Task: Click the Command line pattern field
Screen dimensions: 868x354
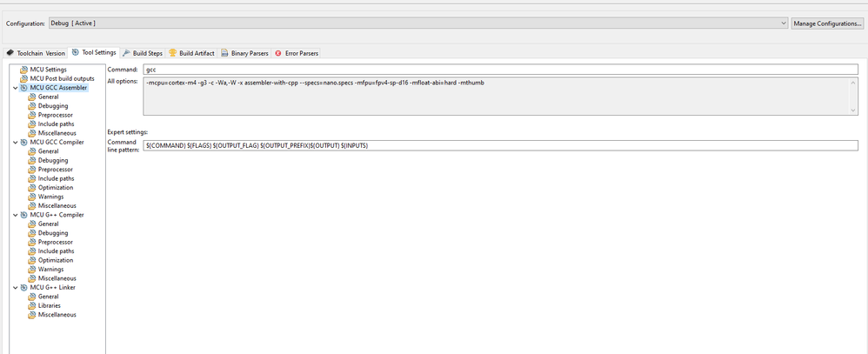Action: pos(500,145)
